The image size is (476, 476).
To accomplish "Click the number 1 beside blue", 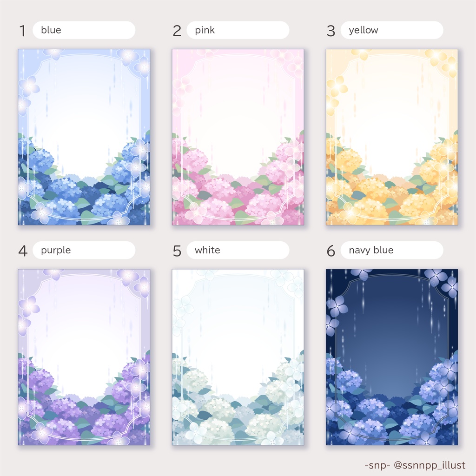I will point(22,31).
